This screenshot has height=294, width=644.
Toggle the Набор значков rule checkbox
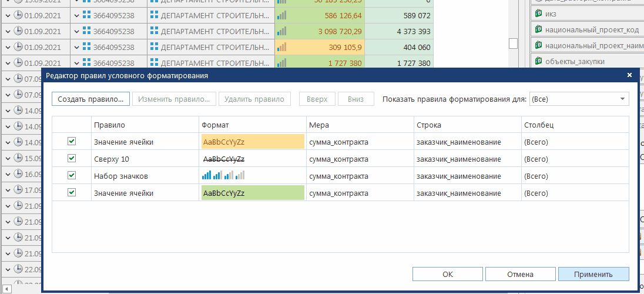point(72,176)
